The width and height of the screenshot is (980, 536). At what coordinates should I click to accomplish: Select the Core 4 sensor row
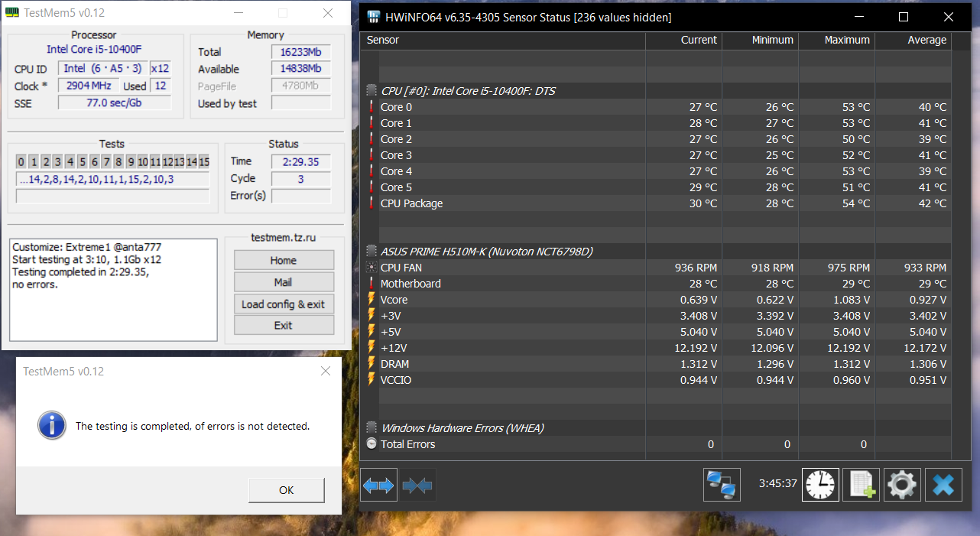tap(656, 171)
